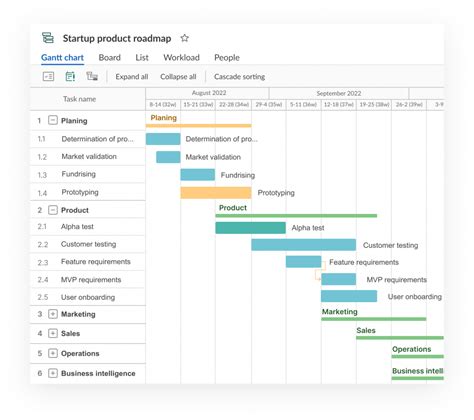Screen dimensions: 474x420
Task: Expand the Marketing task group
Action: [53, 314]
